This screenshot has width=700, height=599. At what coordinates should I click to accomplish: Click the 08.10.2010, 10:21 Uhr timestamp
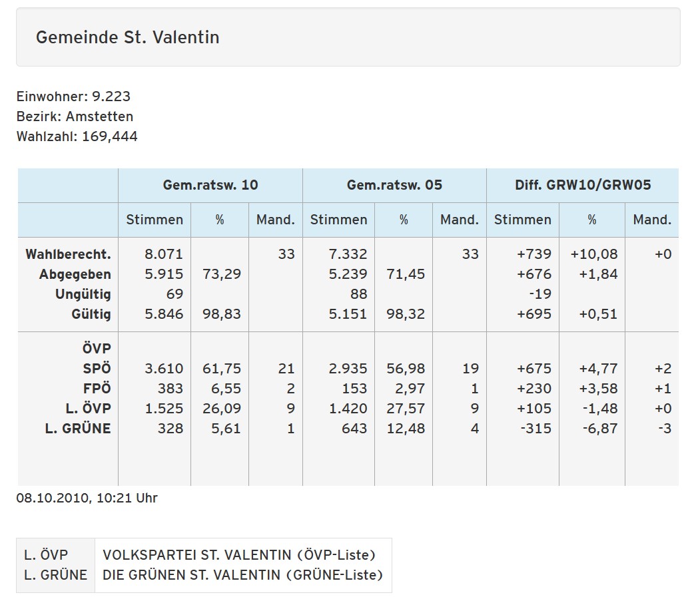coord(87,498)
